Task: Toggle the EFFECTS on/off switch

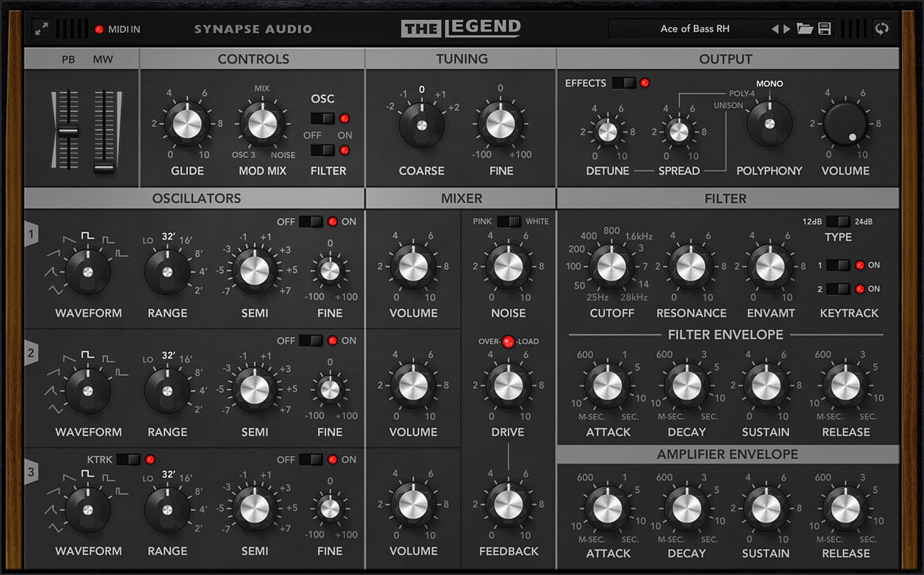Action: pyautogui.click(x=622, y=82)
